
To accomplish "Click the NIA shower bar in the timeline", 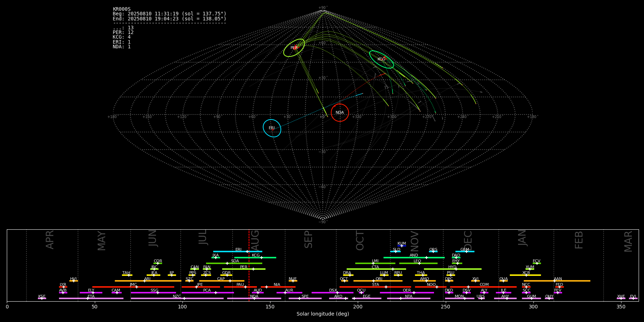I will (x=278, y=287).
